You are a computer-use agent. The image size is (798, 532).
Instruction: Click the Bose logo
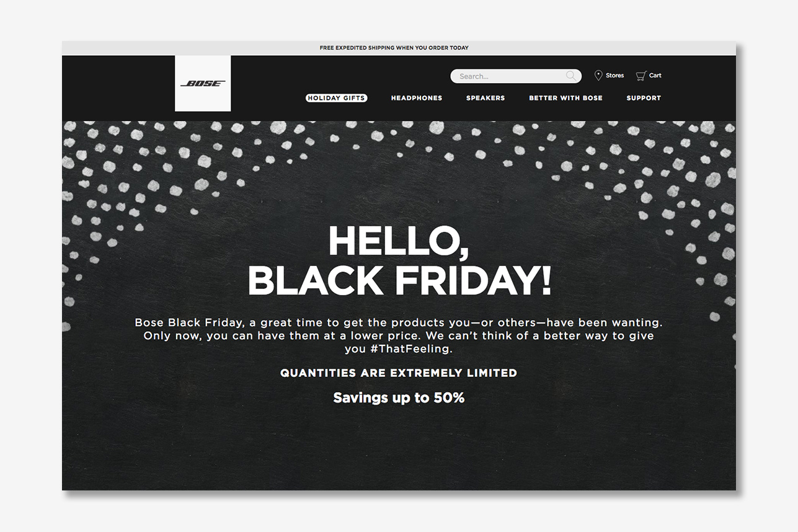tap(203, 84)
